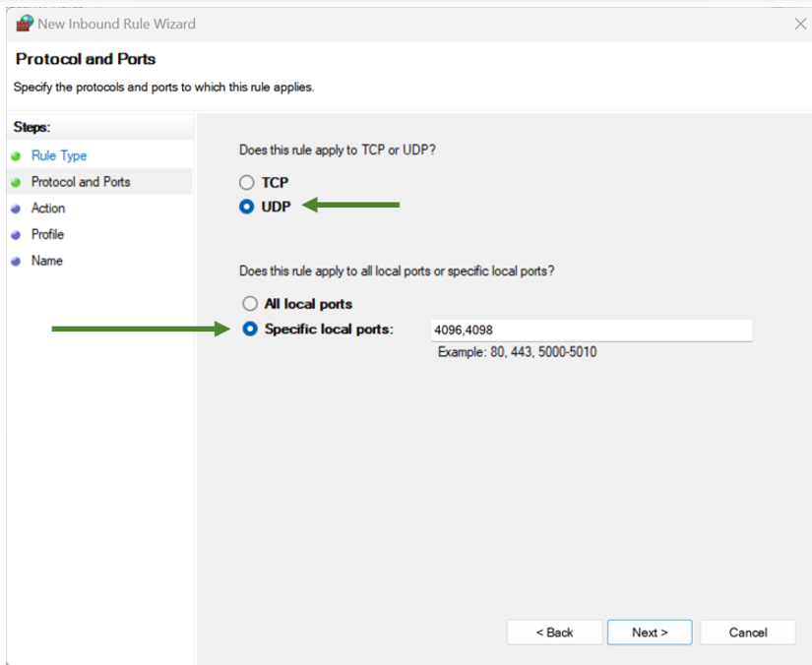812x665 pixels.
Task: Select Protocol and Ports in Steps list
Action: click(81, 182)
